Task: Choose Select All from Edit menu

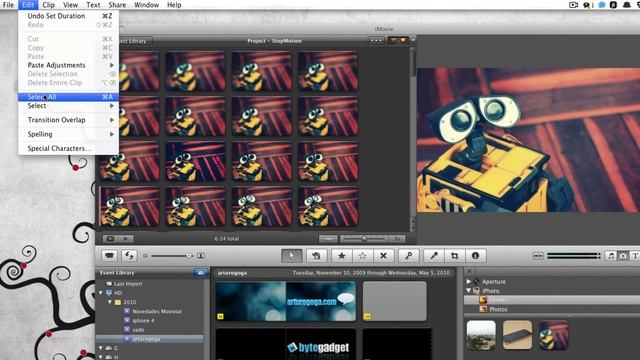Action: click(68, 97)
